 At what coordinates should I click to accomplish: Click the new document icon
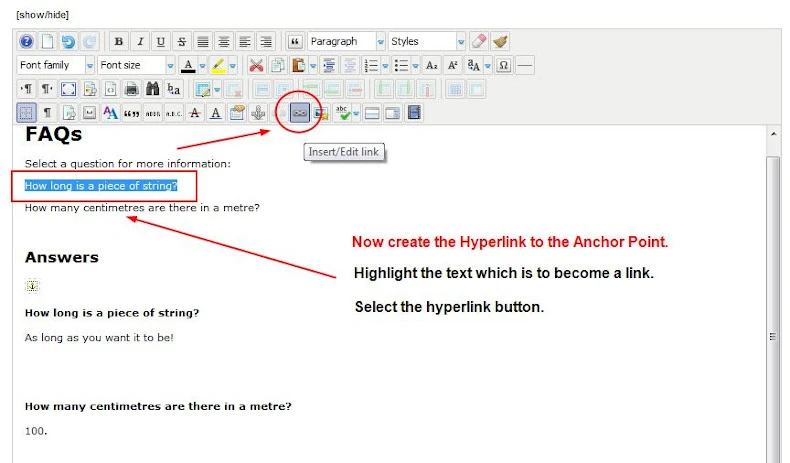(x=47, y=41)
